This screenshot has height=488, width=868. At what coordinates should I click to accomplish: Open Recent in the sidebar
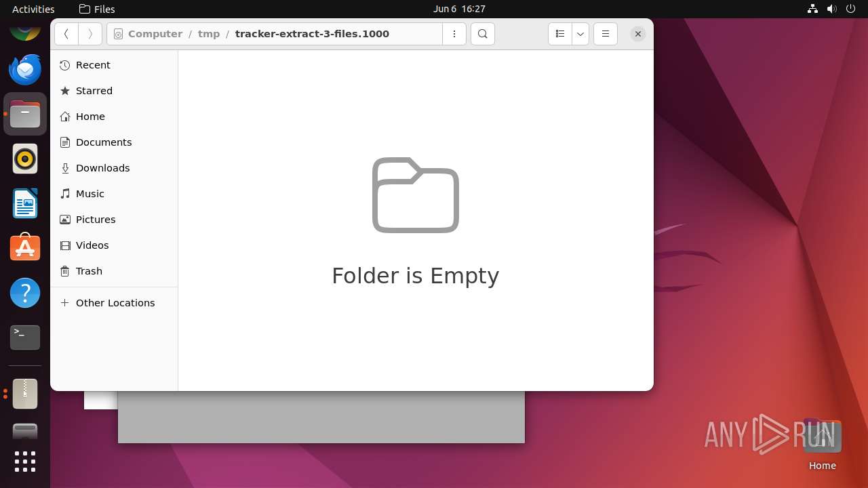(x=114, y=65)
